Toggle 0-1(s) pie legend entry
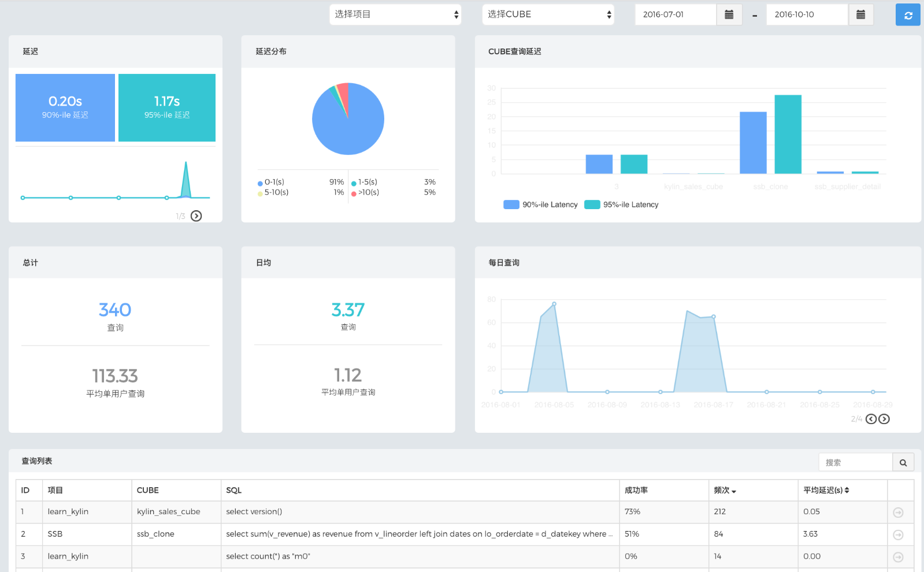The height and width of the screenshot is (572, 924). pos(274,182)
